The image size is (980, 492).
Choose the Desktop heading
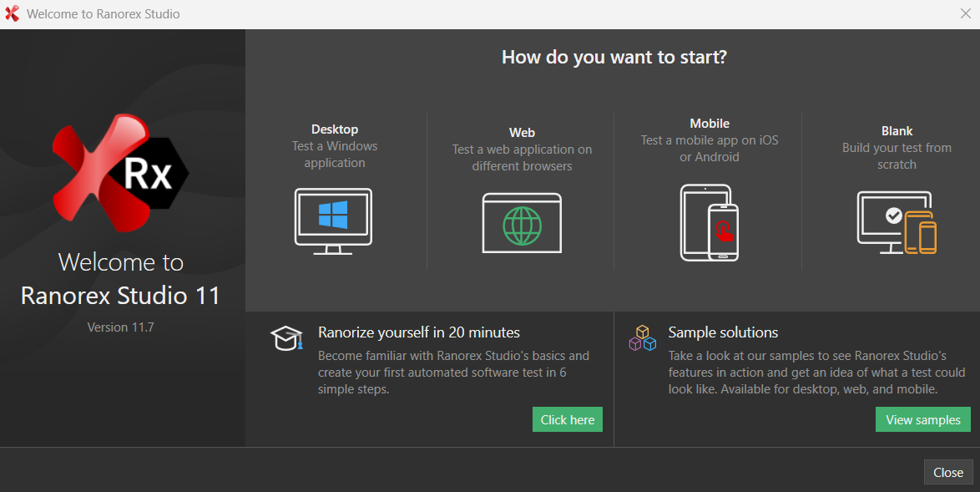click(x=335, y=129)
